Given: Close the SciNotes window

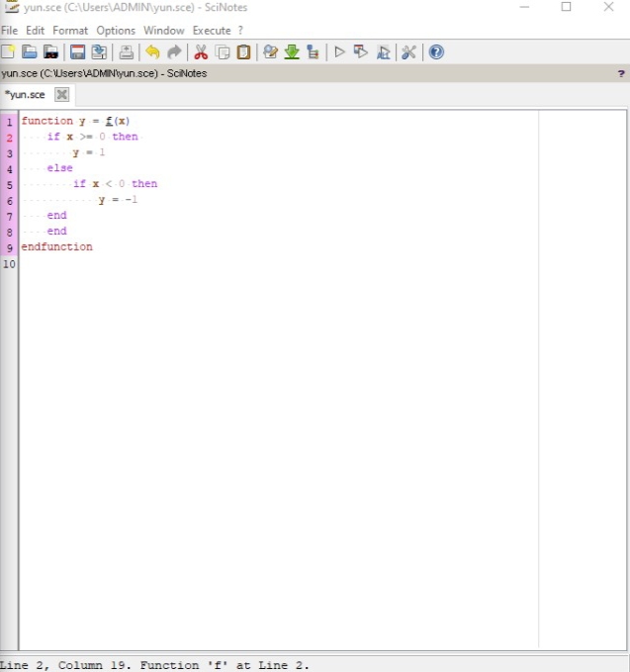Looking at the screenshot, I should [608, 7].
